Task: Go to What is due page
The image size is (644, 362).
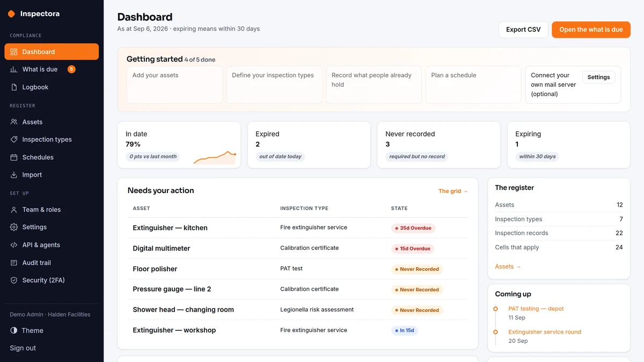Action: tap(52, 69)
